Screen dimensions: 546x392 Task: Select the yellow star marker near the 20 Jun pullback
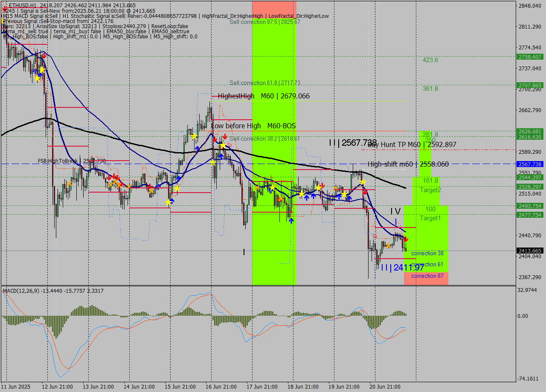tap(363, 182)
